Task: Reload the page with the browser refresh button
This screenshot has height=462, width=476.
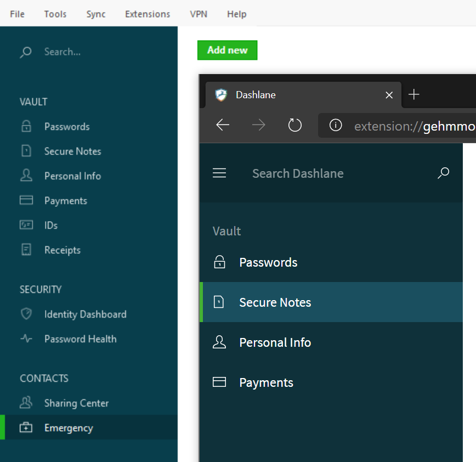Action: 295,126
